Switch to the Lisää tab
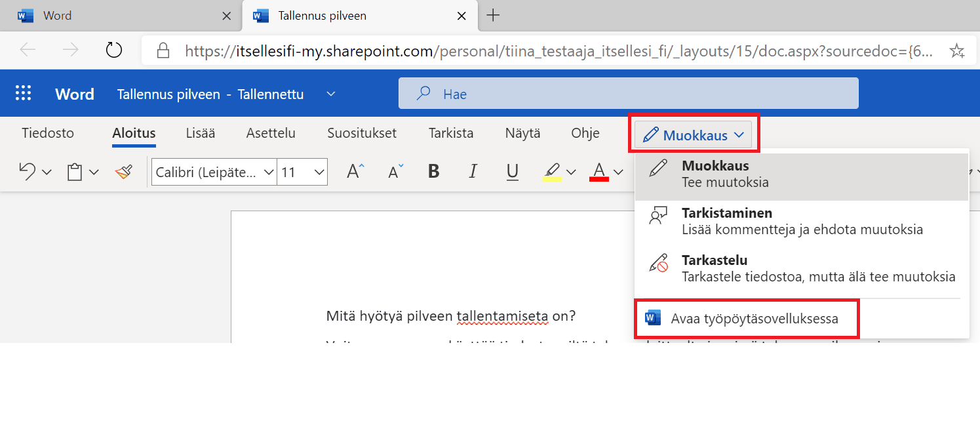This screenshot has height=425, width=980. pyautogui.click(x=201, y=133)
